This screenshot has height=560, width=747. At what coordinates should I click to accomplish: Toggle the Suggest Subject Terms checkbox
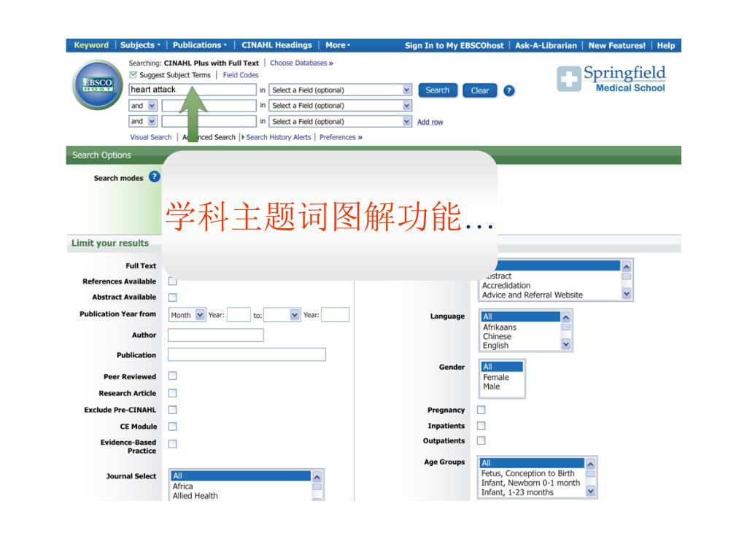133,75
